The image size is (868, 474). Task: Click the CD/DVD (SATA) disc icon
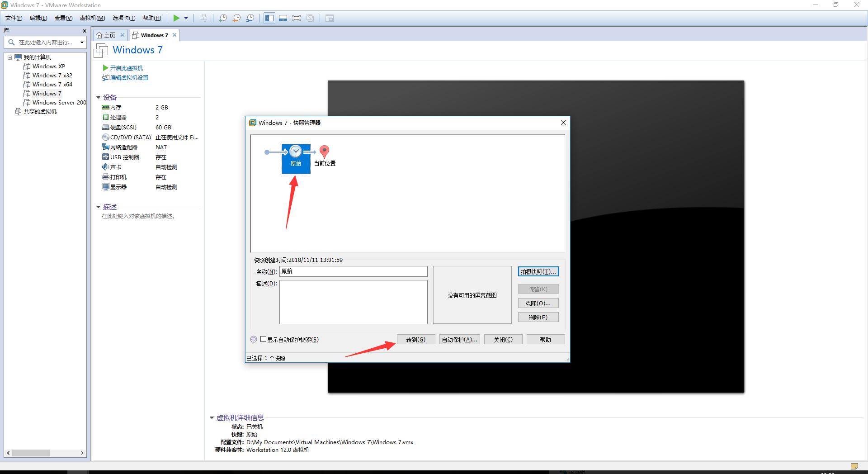pos(106,137)
